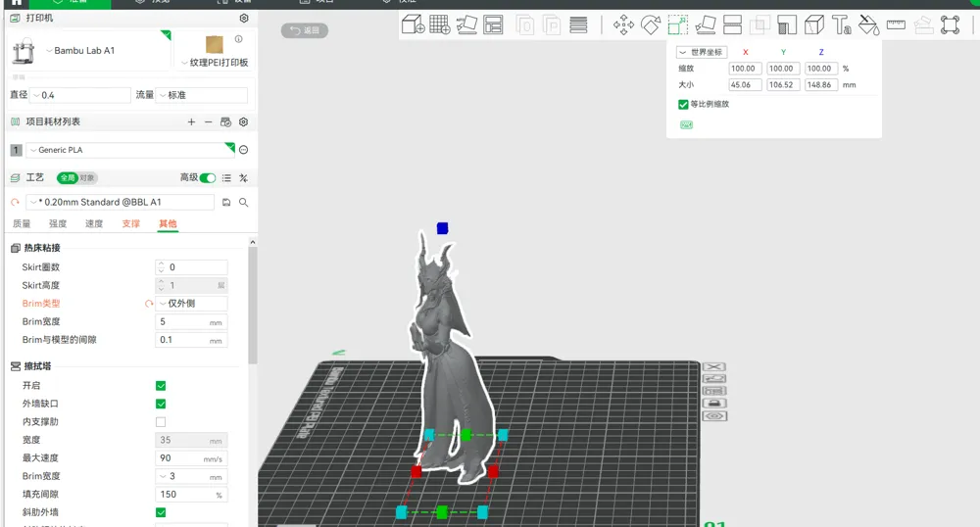Image resolution: width=980 pixels, height=527 pixels.
Task: Select the Scale gizmo tool
Action: (678, 24)
